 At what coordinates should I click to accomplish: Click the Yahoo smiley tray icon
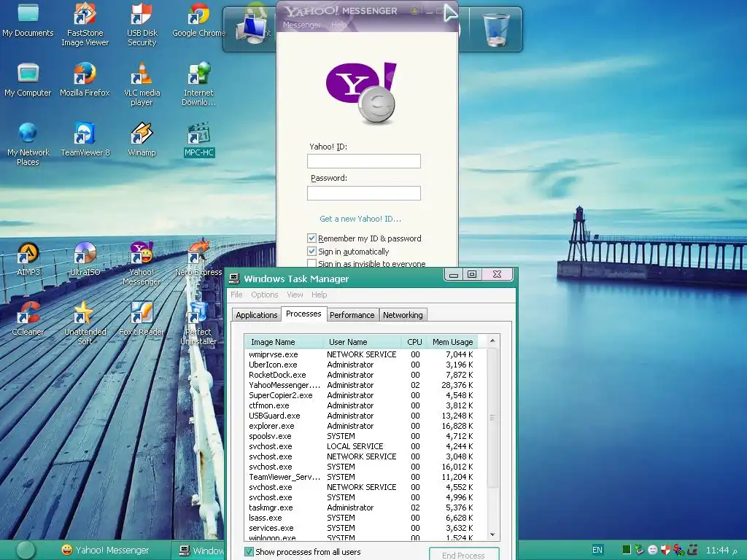click(653, 550)
